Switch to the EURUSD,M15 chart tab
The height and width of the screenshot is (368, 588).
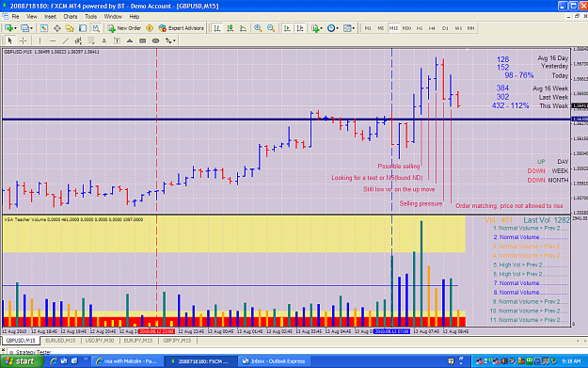[60, 341]
